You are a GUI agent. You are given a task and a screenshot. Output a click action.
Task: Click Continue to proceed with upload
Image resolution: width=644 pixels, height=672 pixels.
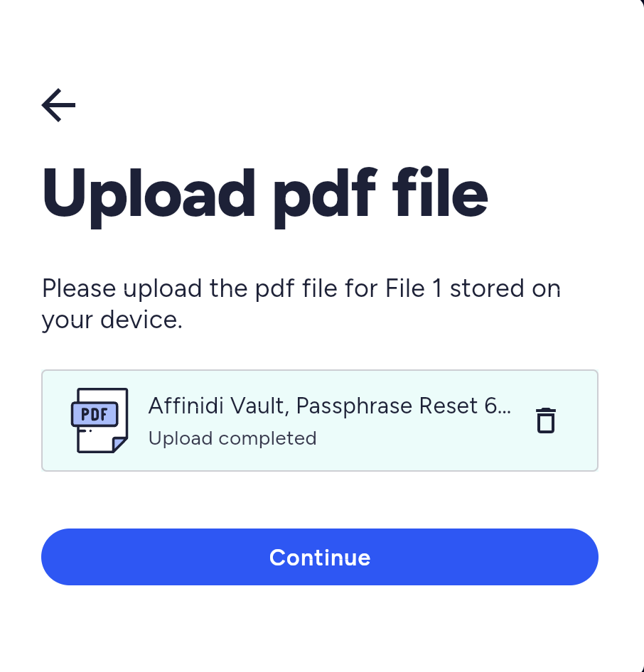[319, 557]
